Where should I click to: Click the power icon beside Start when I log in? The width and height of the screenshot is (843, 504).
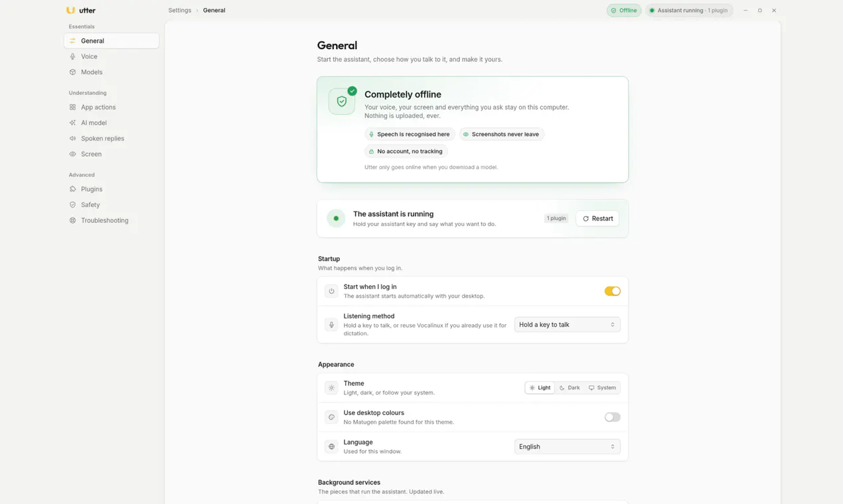tap(331, 291)
